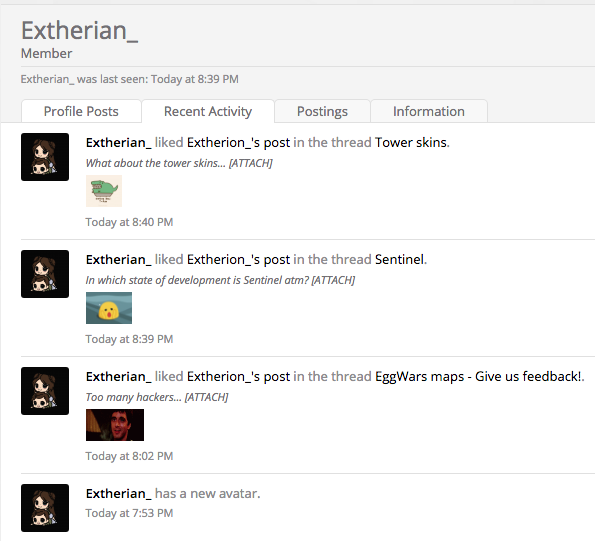Viewport: 595px width, 541px height.
Task: Open the Tower skins thread link
Action: click(411, 143)
